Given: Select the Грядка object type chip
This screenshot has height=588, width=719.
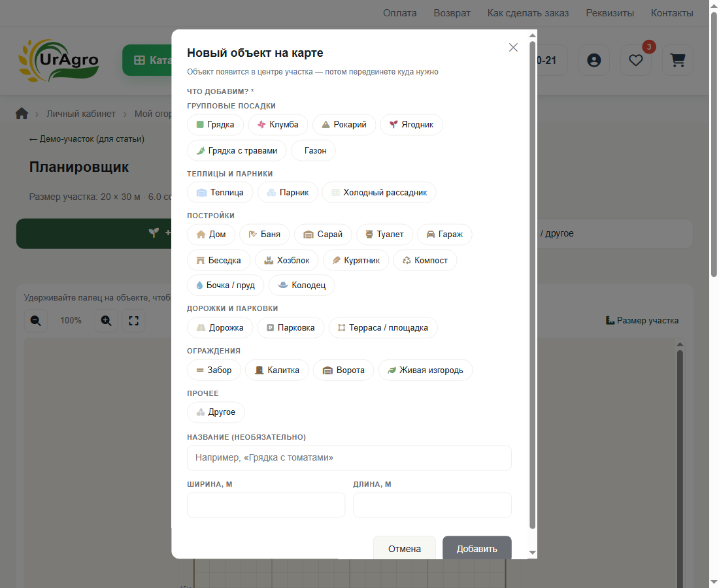Looking at the screenshot, I should [216, 125].
